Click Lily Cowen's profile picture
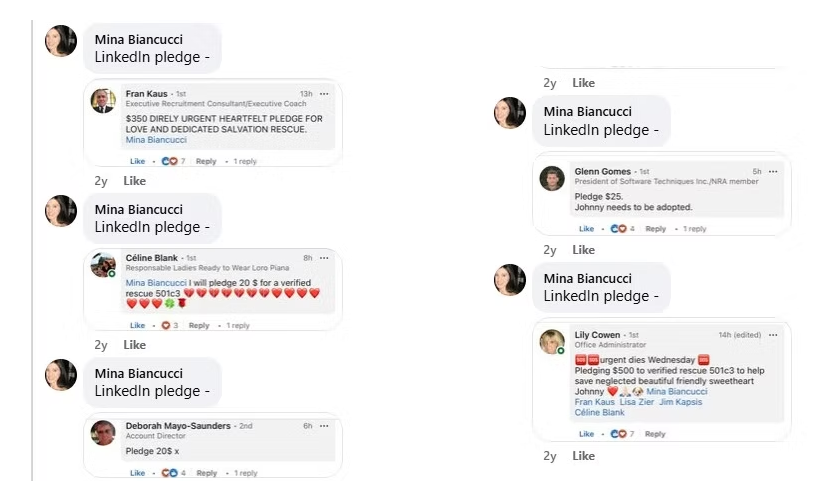The image size is (831, 502). point(552,342)
